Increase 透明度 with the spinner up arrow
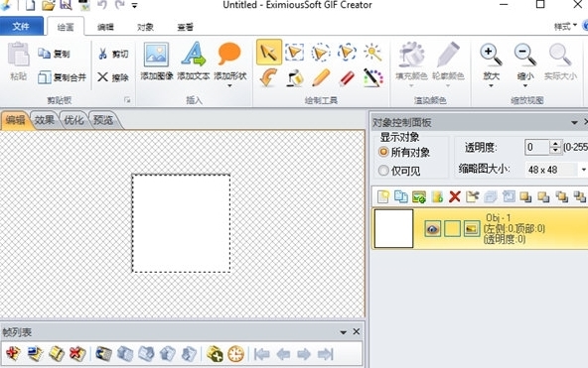588x368 pixels. [555, 144]
